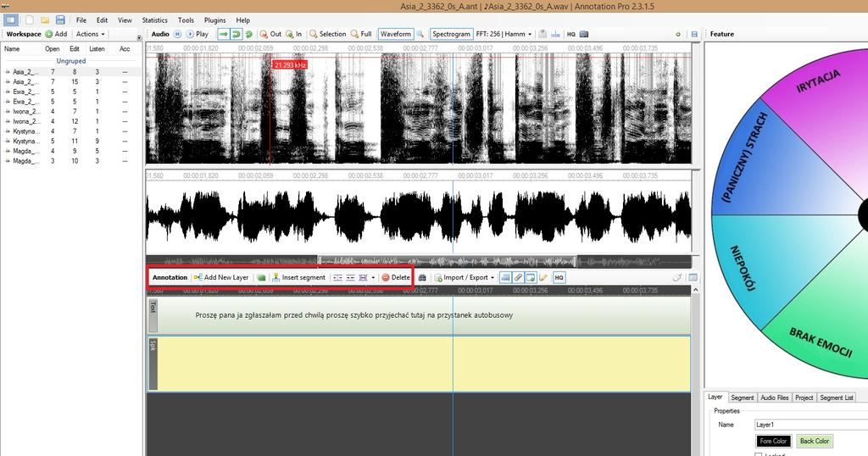Click the pencil edit icon in annotation toolbar

543,277
